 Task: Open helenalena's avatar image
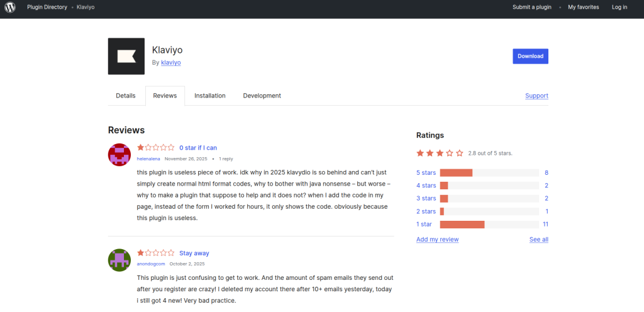119,154
